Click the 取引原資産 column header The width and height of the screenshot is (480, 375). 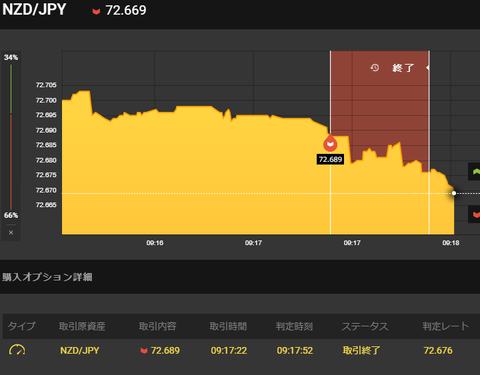click(82, 326)
